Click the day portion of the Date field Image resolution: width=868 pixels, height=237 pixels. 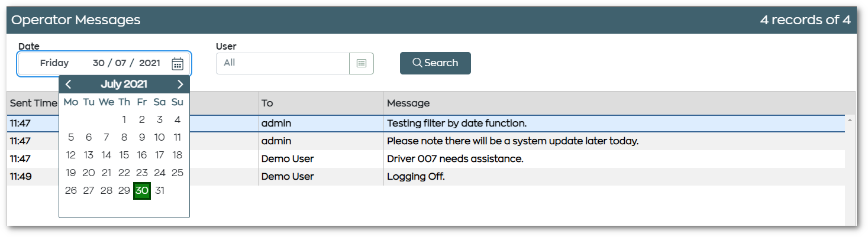point(98,63)
